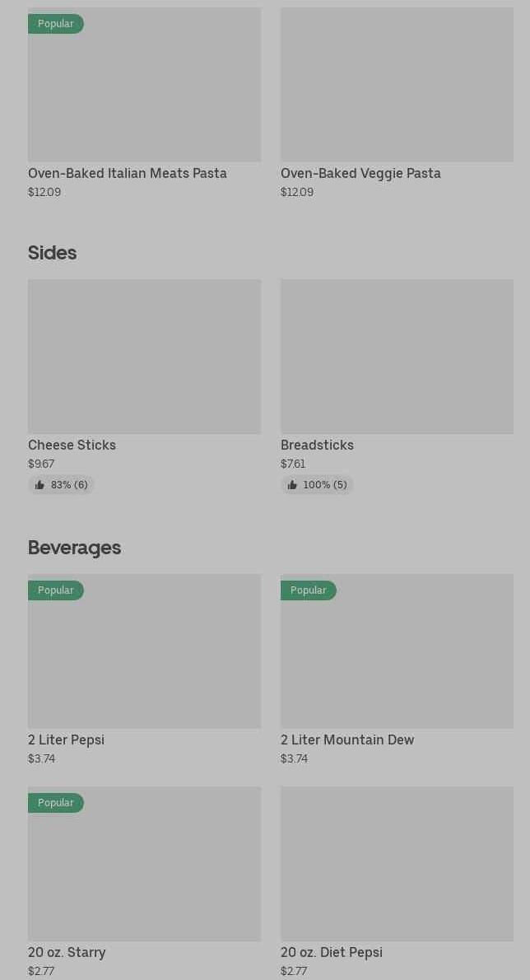
Task: Click the 83% (6) rating text
Action: click(69, 485)
